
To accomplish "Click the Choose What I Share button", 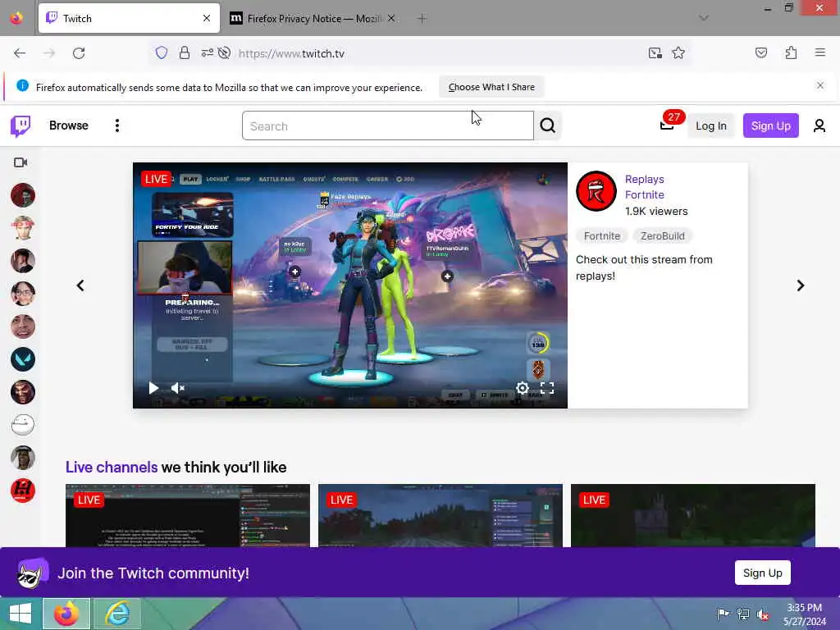I will [x=491, y=87].
